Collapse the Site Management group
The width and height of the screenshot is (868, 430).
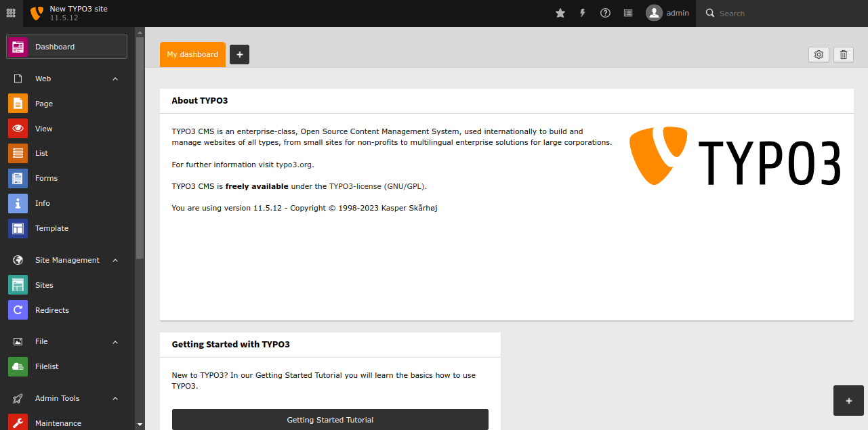115,261
